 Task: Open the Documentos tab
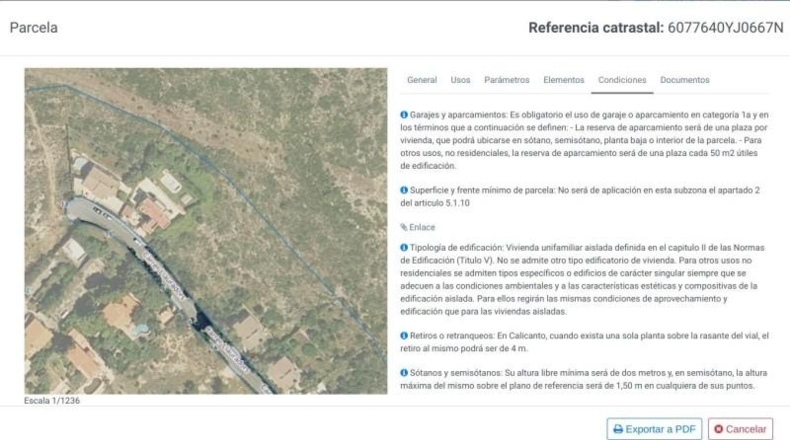coord(684,80)
